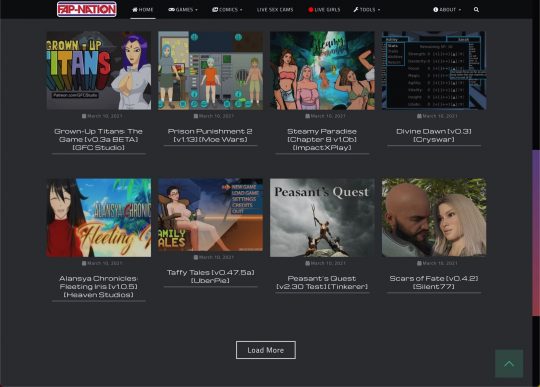Click the Fap-Nation site logo
The width and height of the screenshot is (540, 387).
pyautogui.click(x=87, y=9)
